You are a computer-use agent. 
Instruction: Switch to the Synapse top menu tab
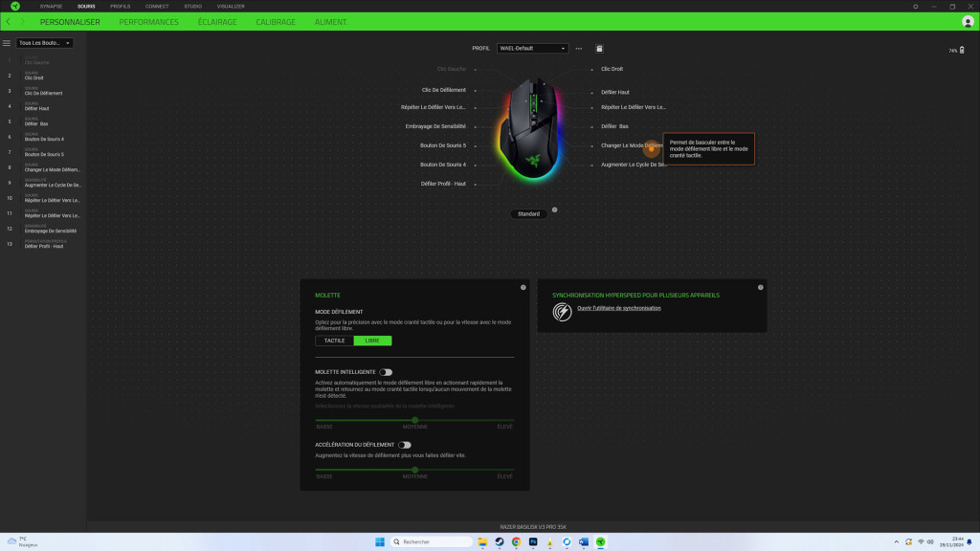[52, 7]
